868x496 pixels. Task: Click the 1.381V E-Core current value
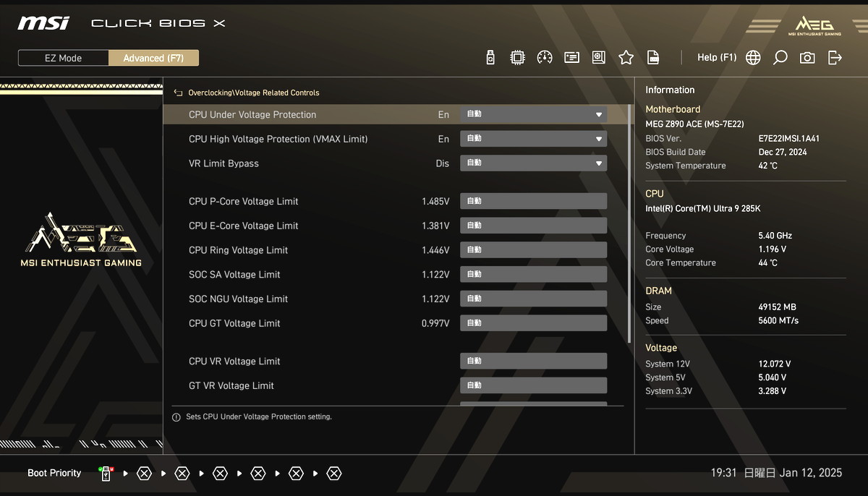coord(435,226)
